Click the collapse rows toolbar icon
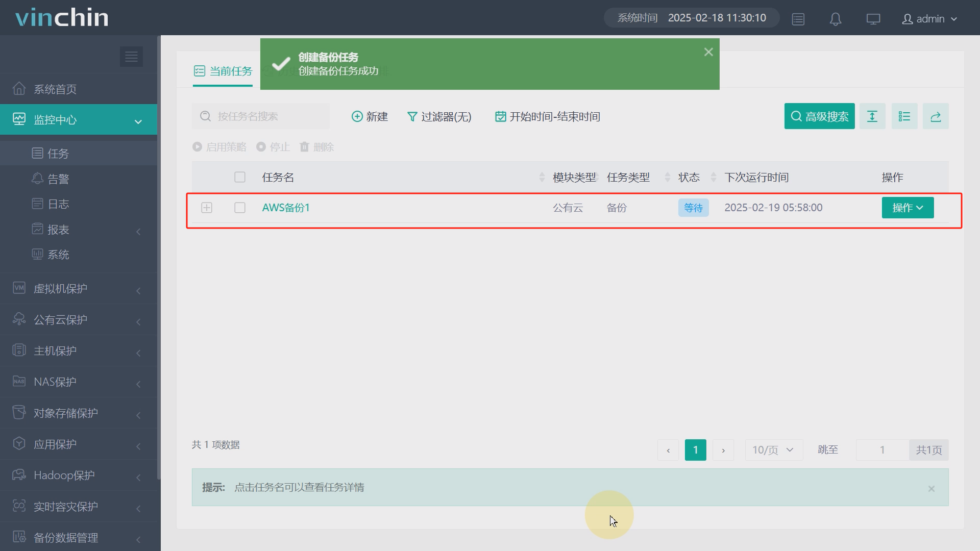The width and height of the screenshot is (980, 551). click(x=872, y=117)
